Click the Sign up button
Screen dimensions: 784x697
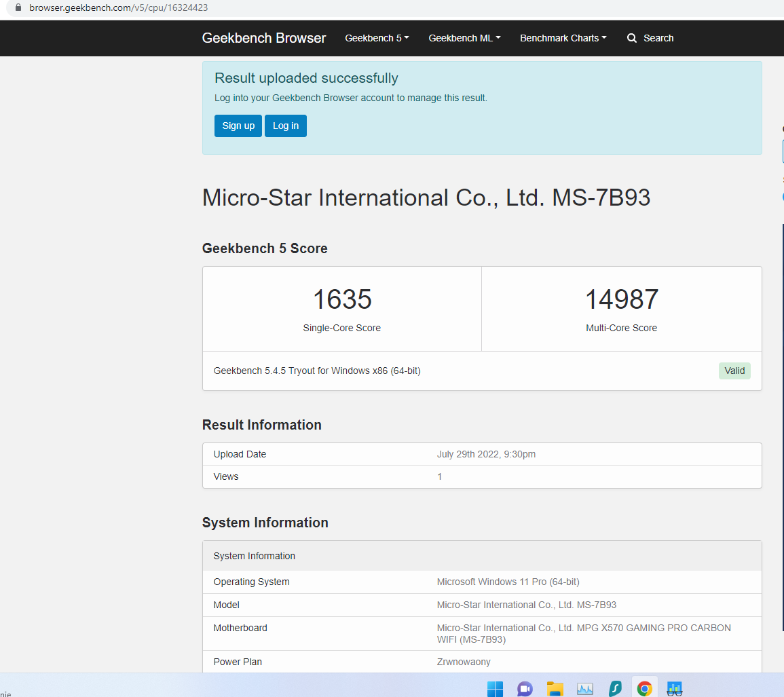[238, 126]
